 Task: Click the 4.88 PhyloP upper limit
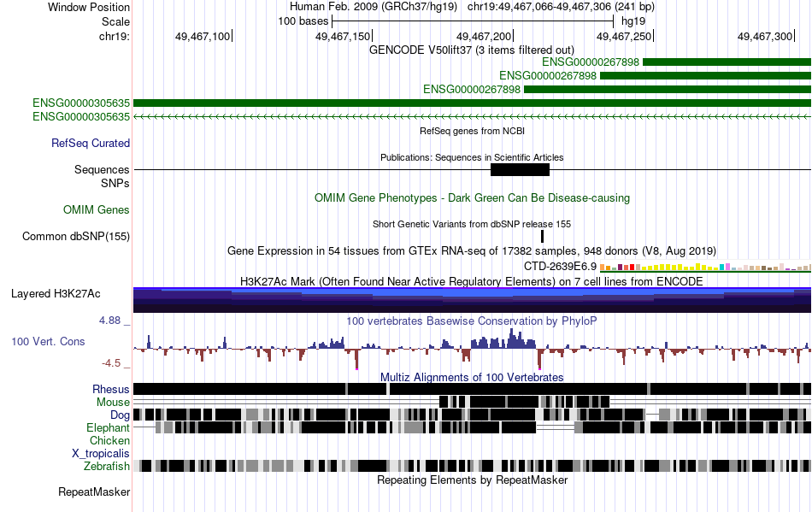(109, 321)
